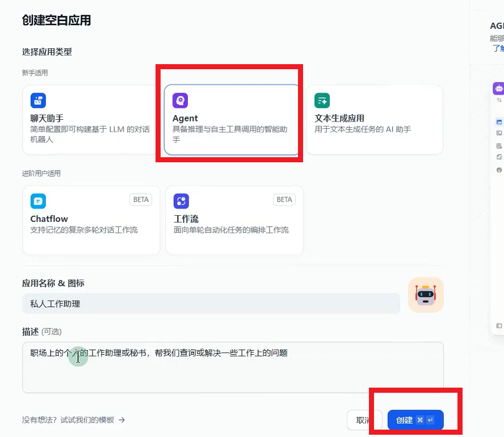Click the 支持记忆的复杂多轮对话工作流 description
Screen dimensions: 504x437
click(x=84, y=230)
